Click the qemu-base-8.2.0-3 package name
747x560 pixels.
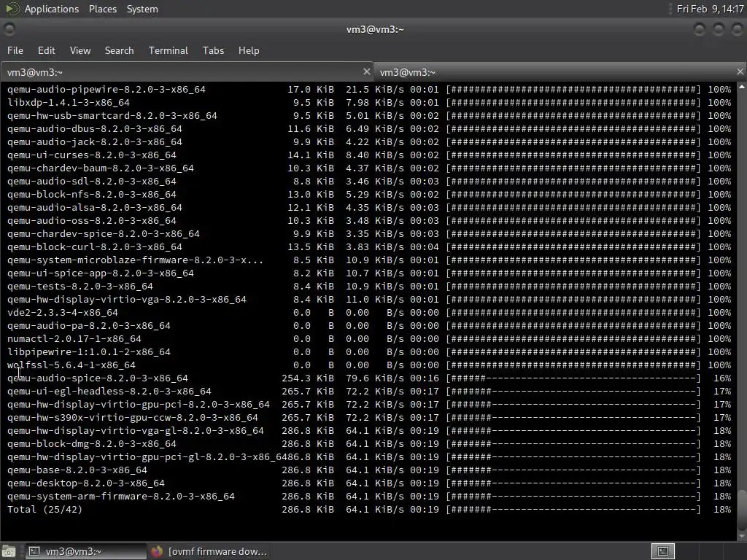pyautogui.click(x=77, y=470)
